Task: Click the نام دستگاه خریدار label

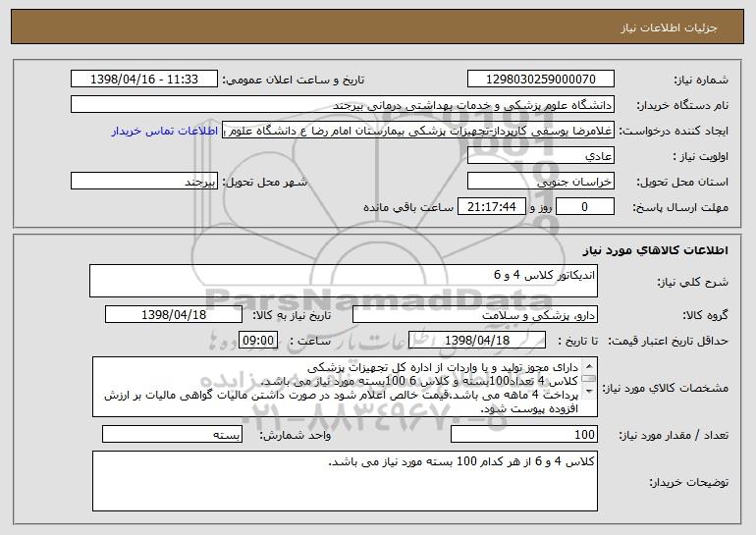Action: tap(682, 105)
